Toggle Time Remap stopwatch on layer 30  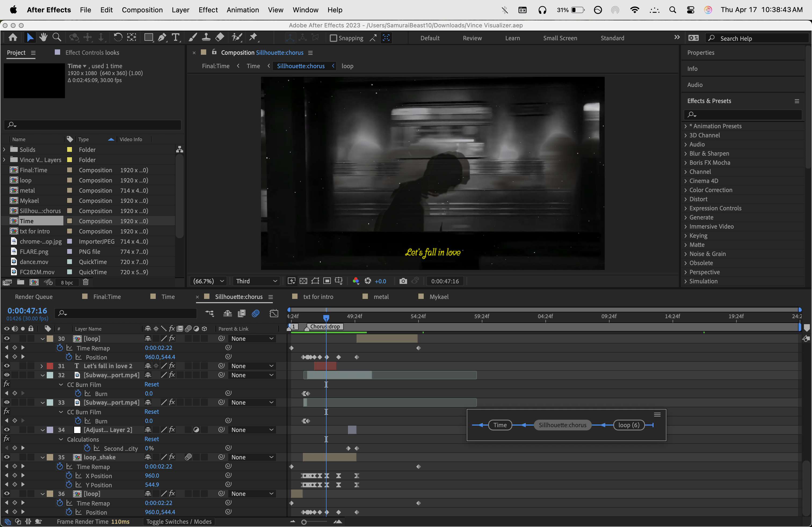point(60,348)
